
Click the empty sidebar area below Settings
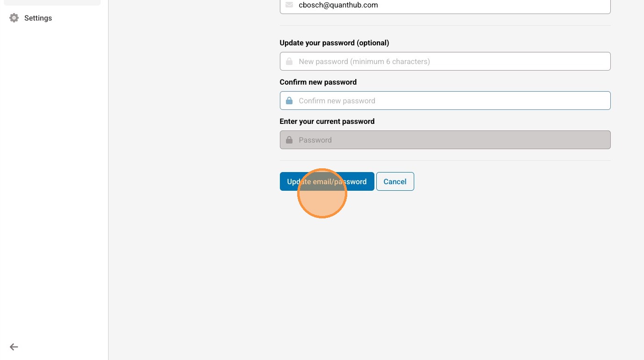(x=54, y=187)
